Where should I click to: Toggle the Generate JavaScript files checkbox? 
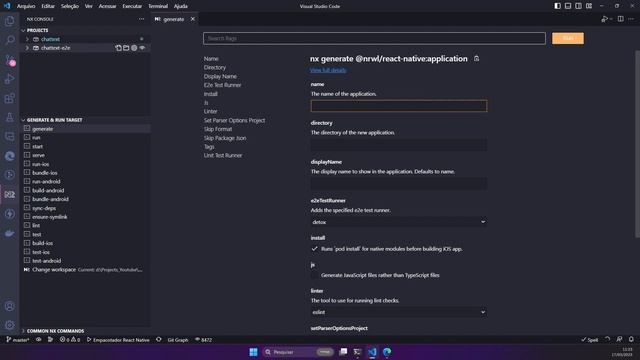(x=314, y=275)
